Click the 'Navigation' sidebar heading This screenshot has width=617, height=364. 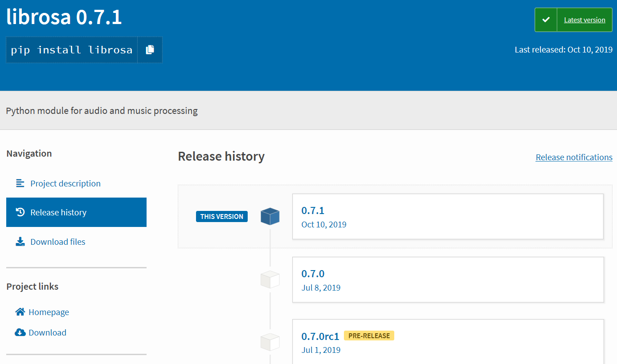click(29, 153)
